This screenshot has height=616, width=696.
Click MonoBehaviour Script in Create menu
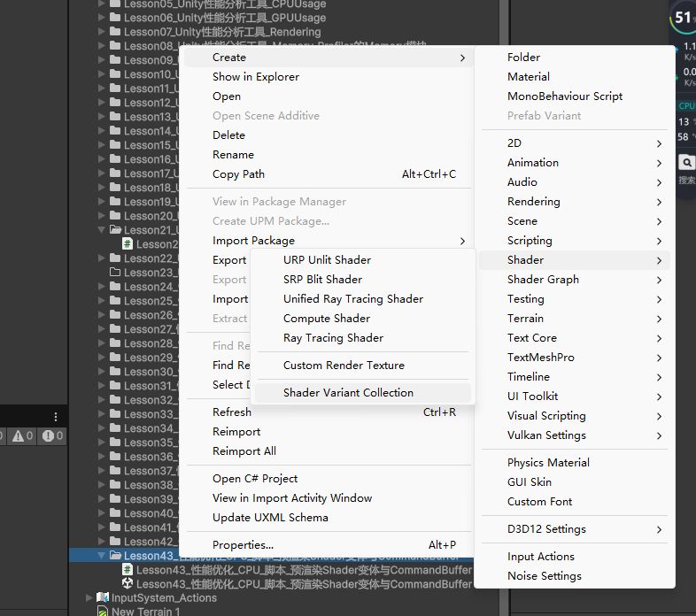pyautogui.click(x=564, y=96)
